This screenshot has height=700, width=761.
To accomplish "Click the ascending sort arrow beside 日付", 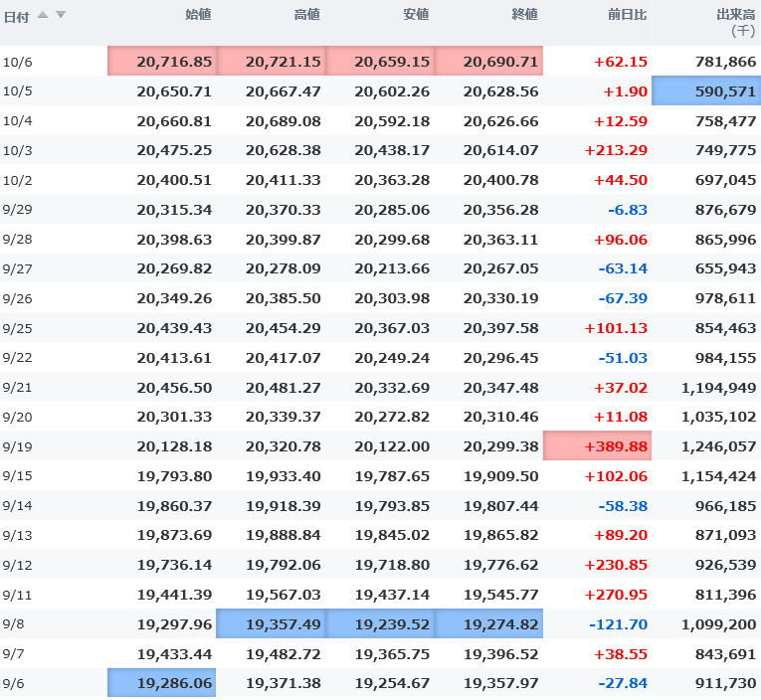I will [43, 15].
